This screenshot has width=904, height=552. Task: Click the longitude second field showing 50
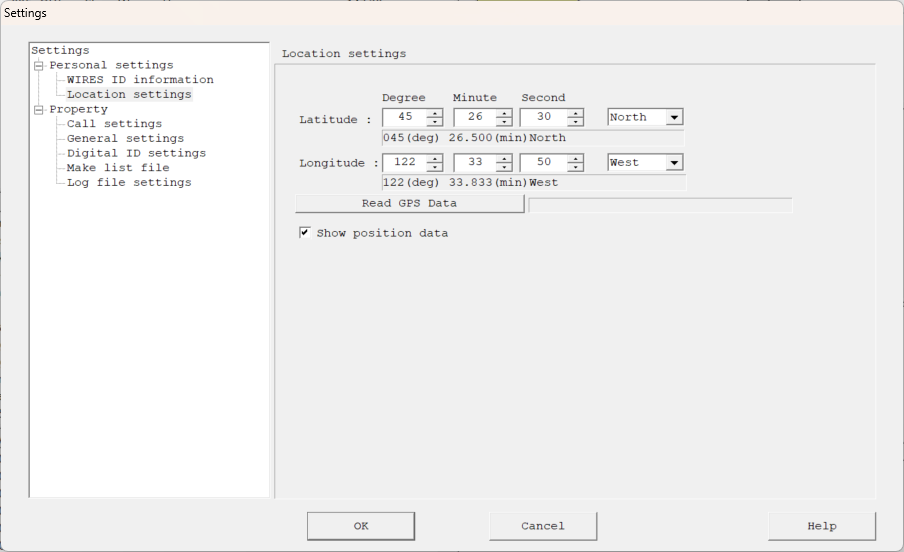(544, 163)
